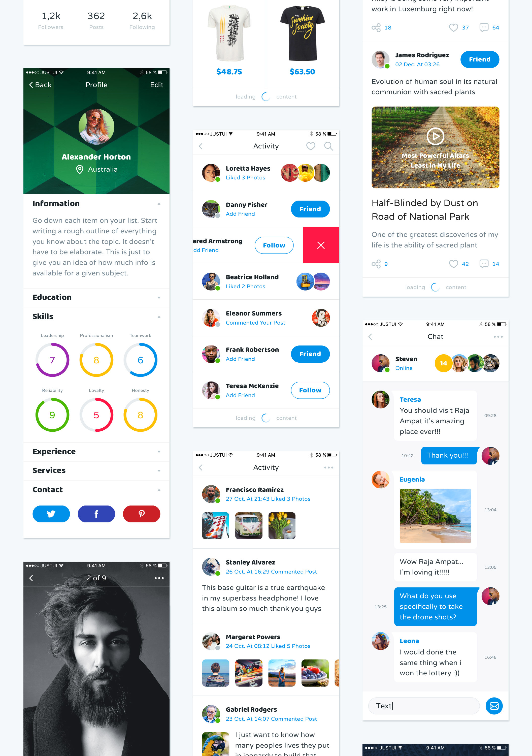Image resolution: width=532 pixels, height=756 pixels.
Task: Toggle Friend status for Danny Fisher
Action: coord(310,209)
